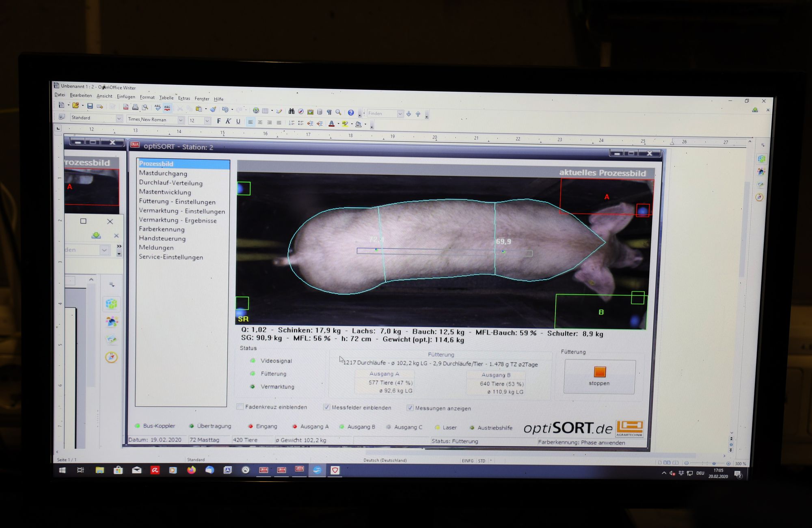Click the Print icon in toolbar
This screenshot has height=528, width=812.
point(135,107)
